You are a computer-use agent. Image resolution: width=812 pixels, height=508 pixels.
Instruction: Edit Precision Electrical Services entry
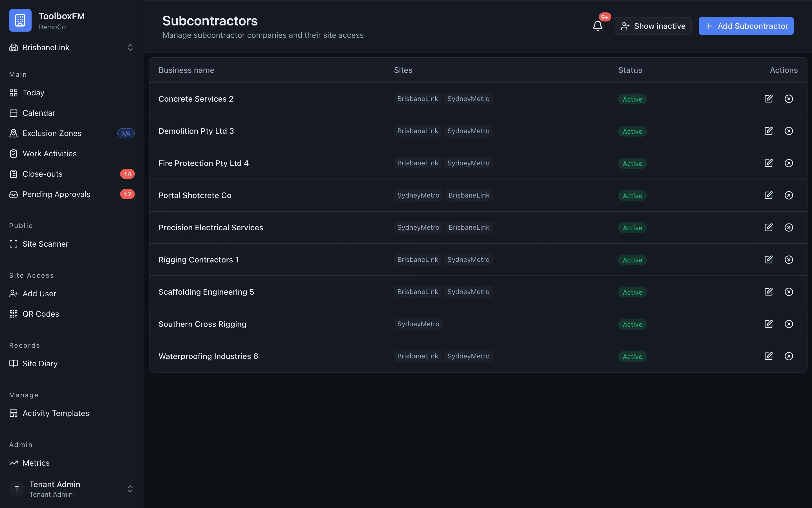click(x=768, y=227)
